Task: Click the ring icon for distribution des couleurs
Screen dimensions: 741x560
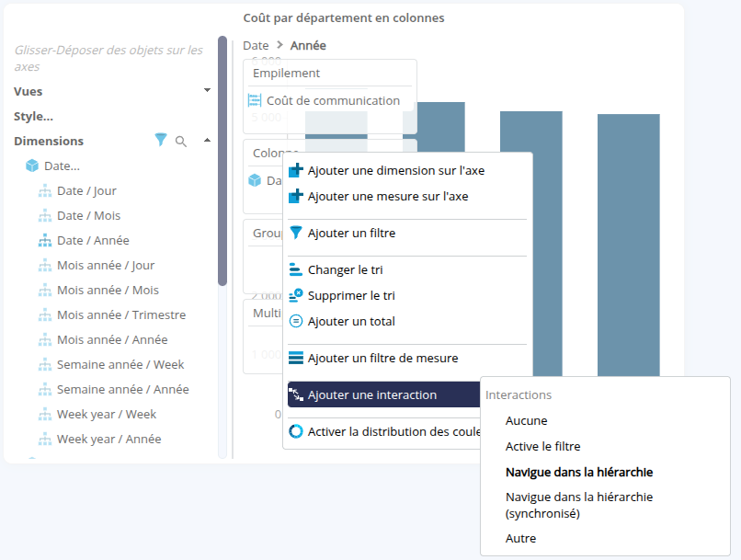Action: click(x=296, y=431)
